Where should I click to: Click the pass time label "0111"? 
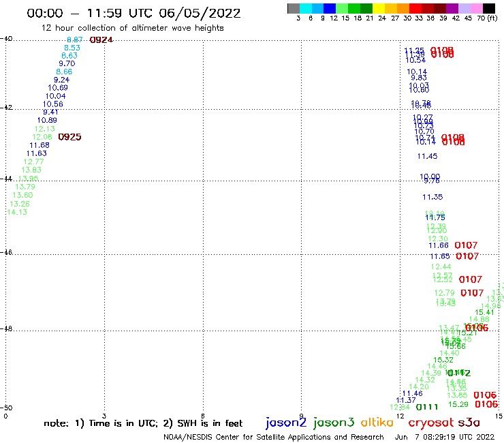427,408
